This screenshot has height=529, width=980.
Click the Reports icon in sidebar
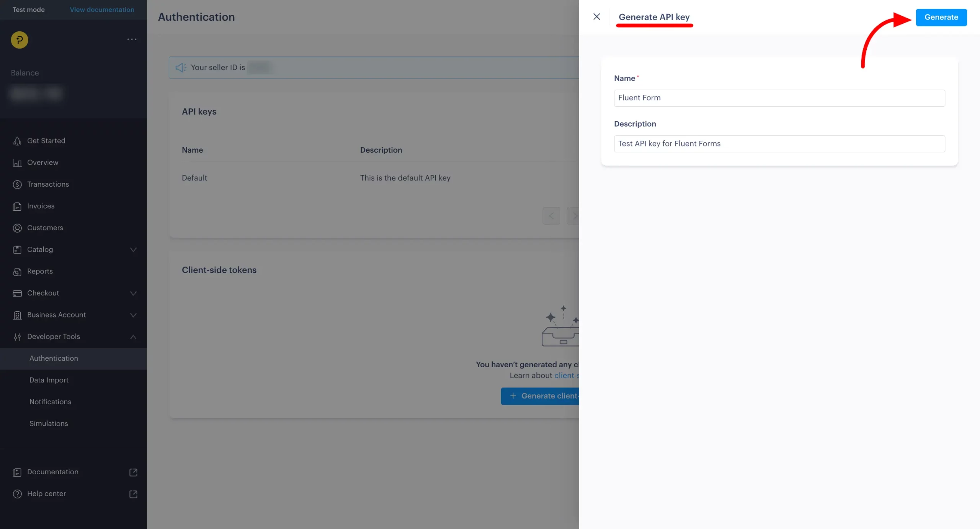click(x=17, y=272)
